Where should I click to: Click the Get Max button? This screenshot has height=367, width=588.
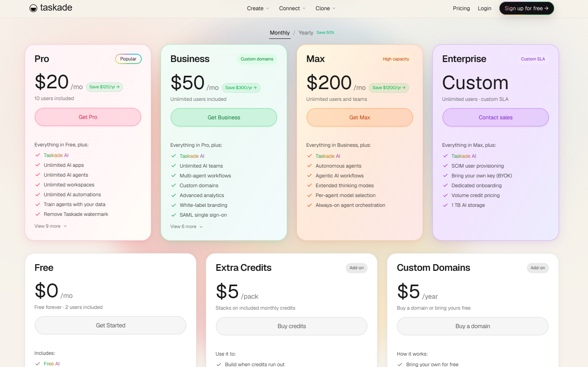pos(360,117)
